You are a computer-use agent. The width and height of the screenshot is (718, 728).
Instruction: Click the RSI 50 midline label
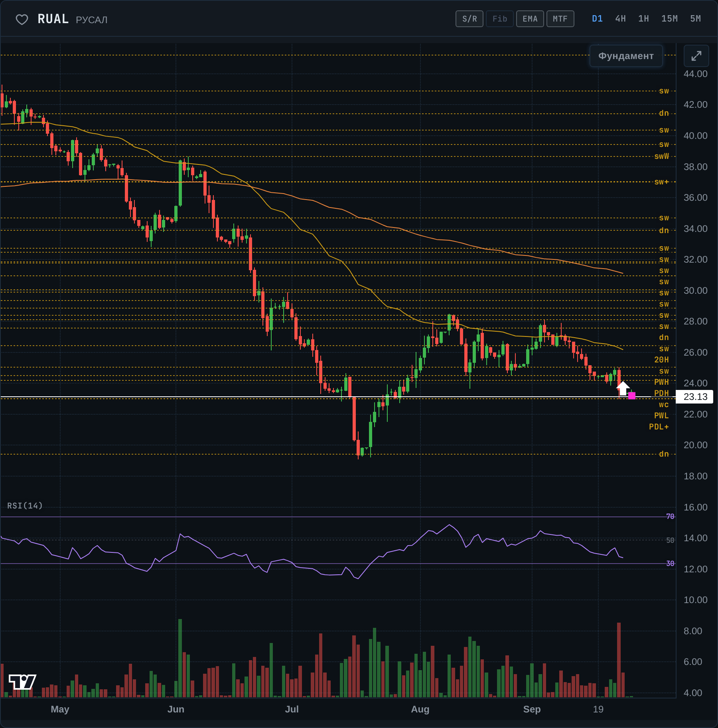[x=670, y=540]
